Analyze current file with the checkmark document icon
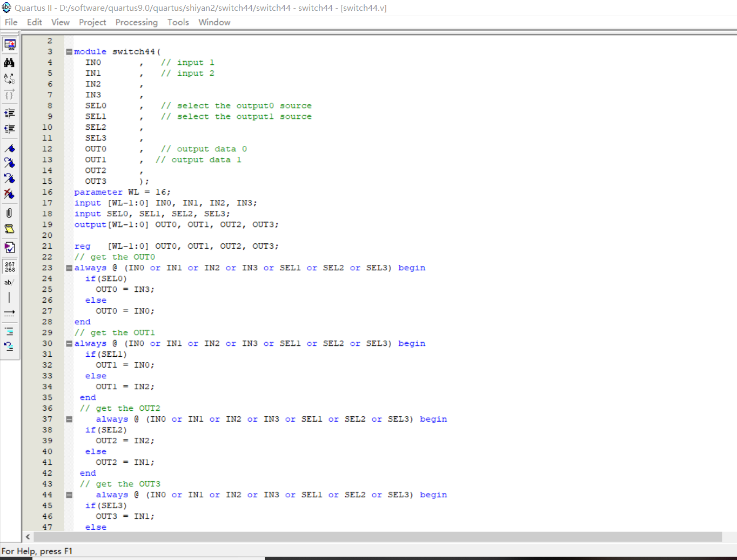 coord(9,248)
